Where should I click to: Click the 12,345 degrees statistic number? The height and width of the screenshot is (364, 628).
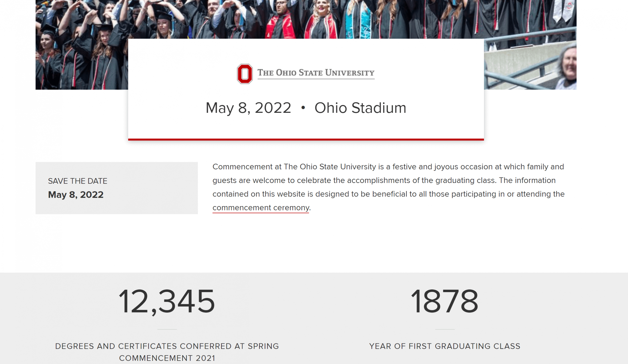pos(167,301)
